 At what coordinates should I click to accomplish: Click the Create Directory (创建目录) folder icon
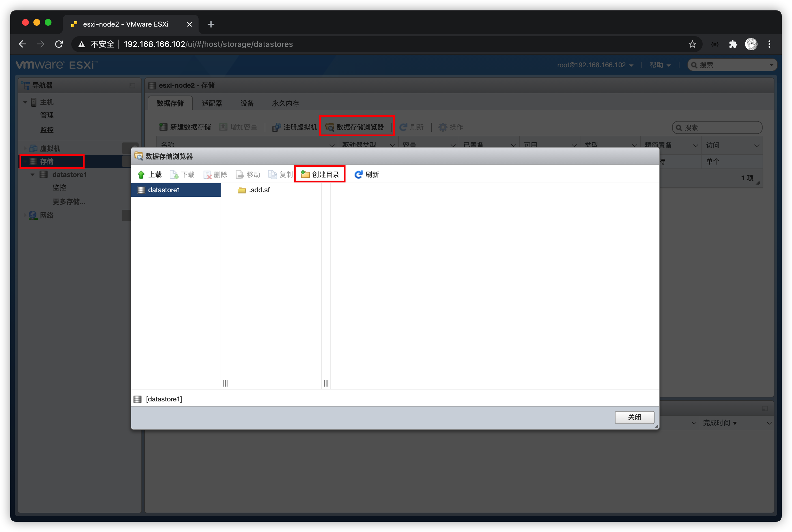[x=305, y=174]
